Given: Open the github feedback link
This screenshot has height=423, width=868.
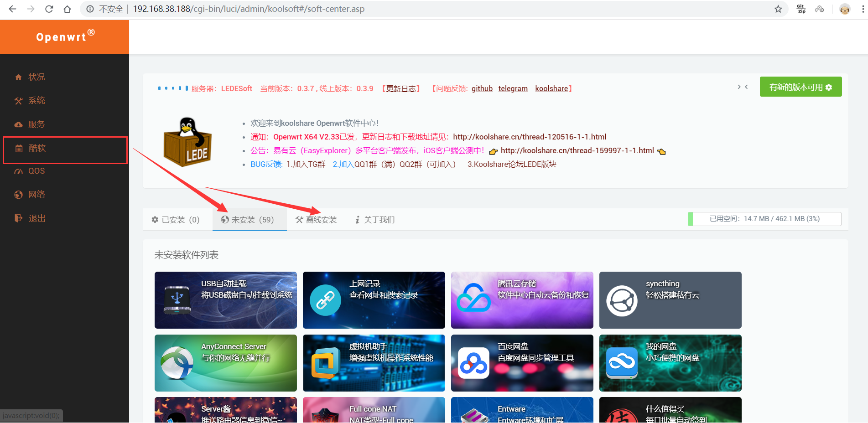Looking at the screenshot, I should [482, 88].
